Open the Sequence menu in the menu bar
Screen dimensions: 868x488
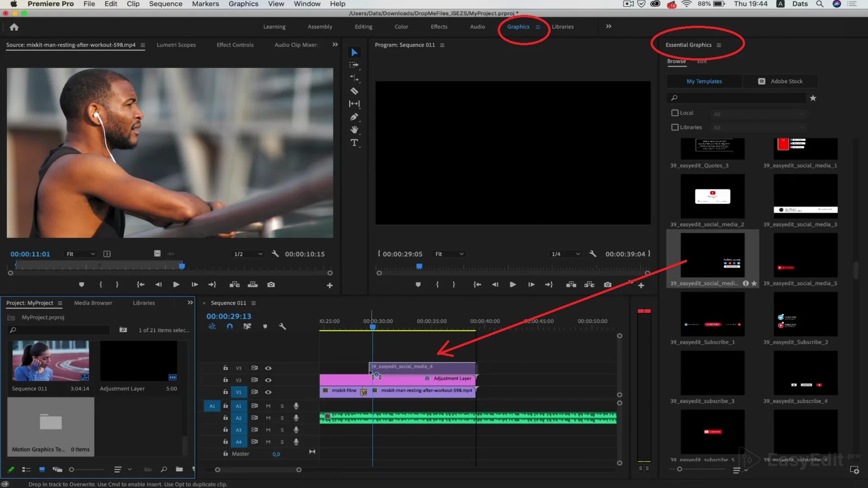tap(165, 4)
